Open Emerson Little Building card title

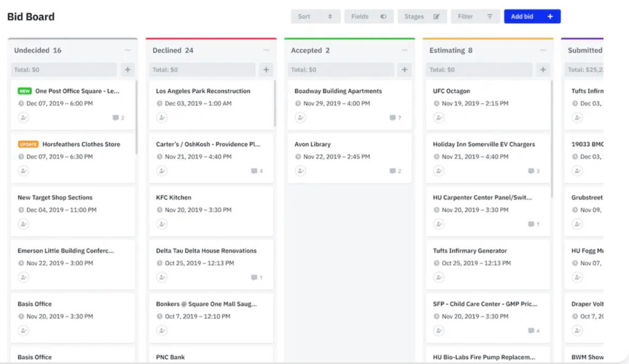point(66,251)
